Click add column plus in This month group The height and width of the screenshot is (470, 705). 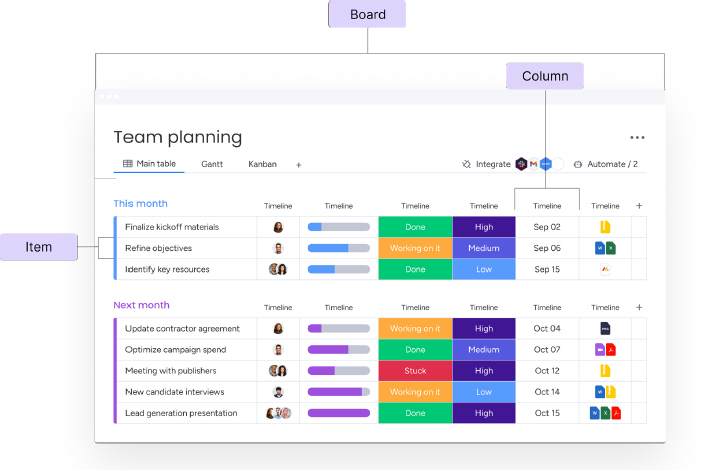pos(639,206)
